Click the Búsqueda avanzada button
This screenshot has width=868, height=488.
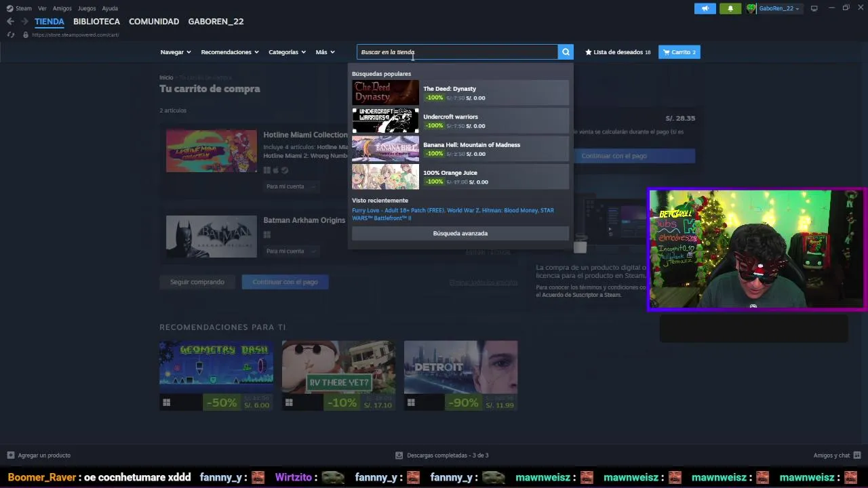click(x=460, y=233)
